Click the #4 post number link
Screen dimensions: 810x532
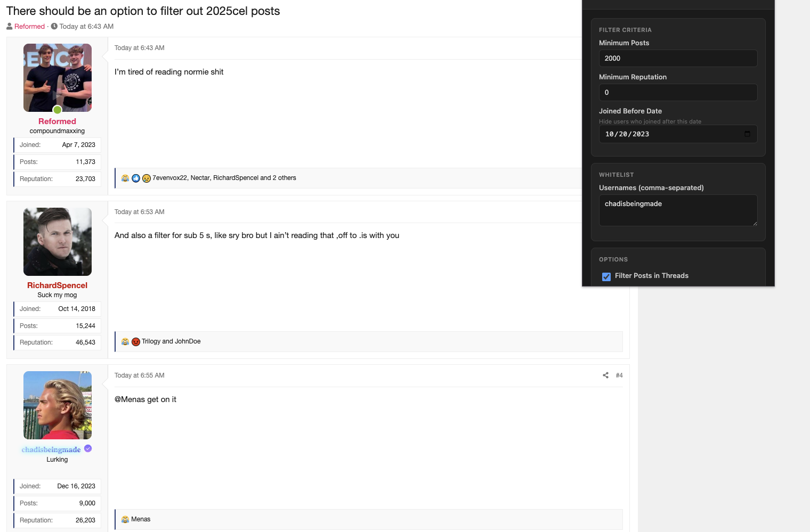point(619,375)
